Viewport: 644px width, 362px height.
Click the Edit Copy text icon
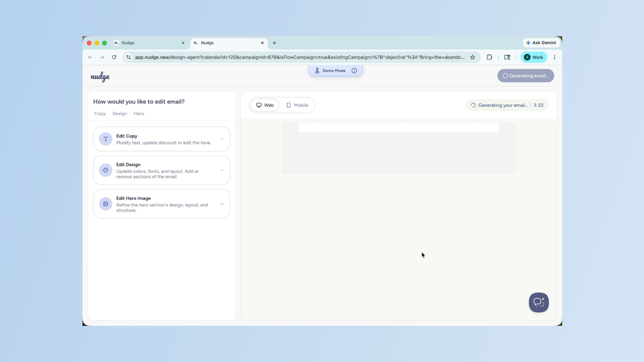coord(106,139)
